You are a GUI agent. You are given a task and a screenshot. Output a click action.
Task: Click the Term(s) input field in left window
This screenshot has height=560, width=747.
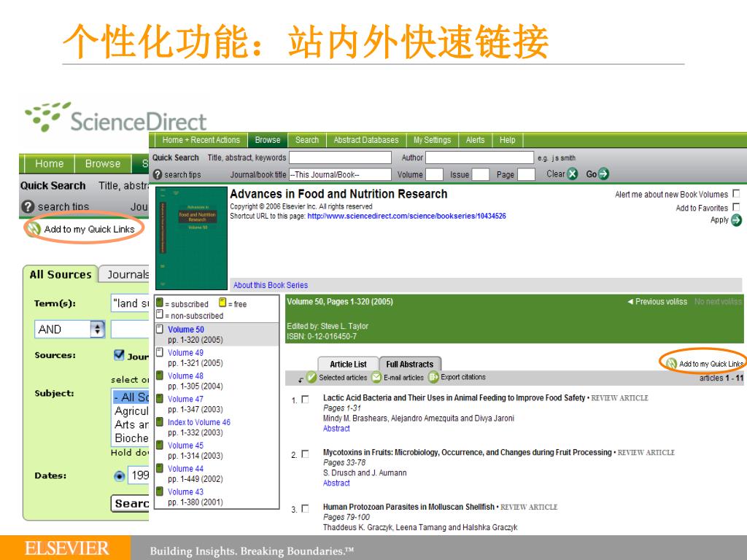coord(130,303)
